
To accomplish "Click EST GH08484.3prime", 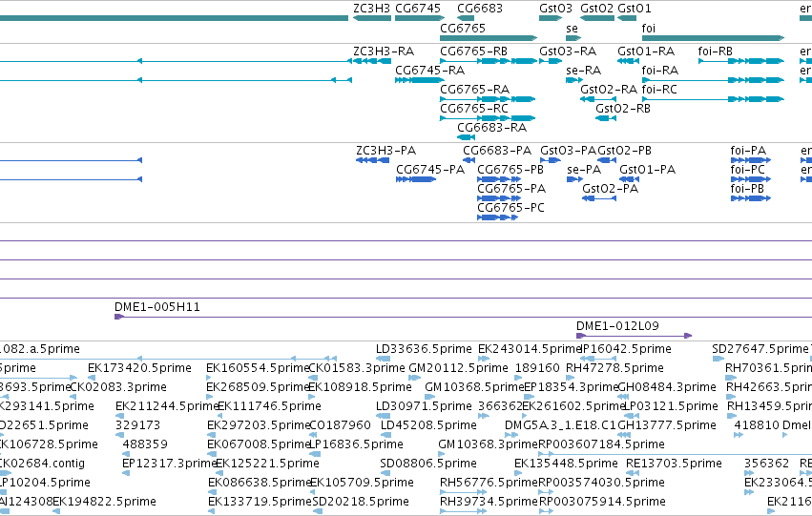I will click(x=623, y=397).
